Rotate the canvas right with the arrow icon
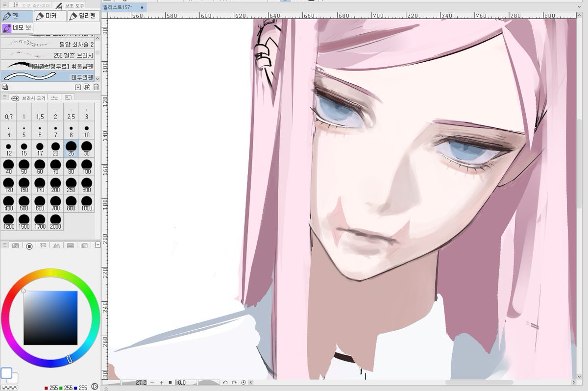The height and width of the screenshot is (391, 588). pos(234,382)
